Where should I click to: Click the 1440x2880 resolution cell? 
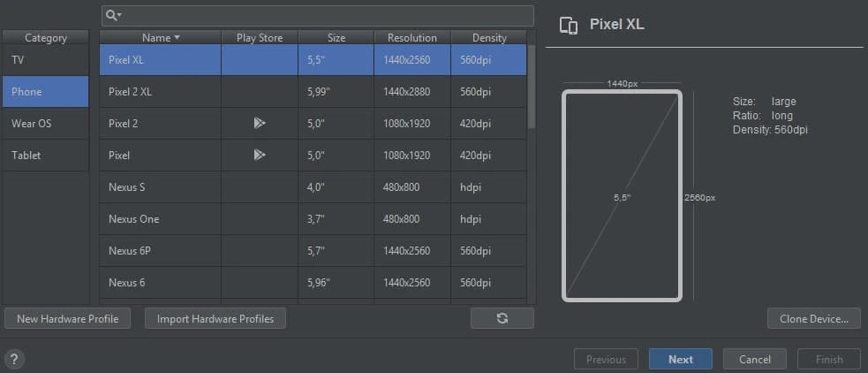(412, 91)
